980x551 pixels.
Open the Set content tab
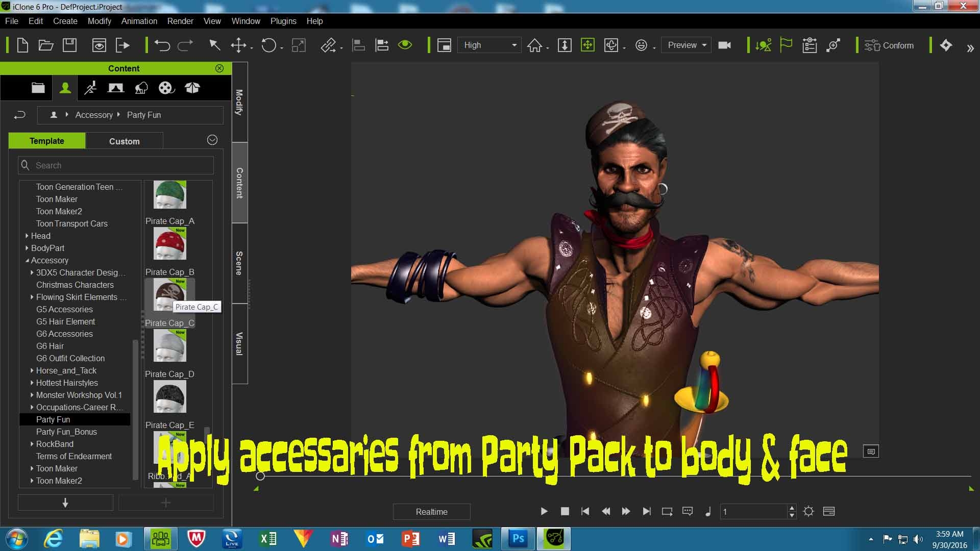(116, 88)
